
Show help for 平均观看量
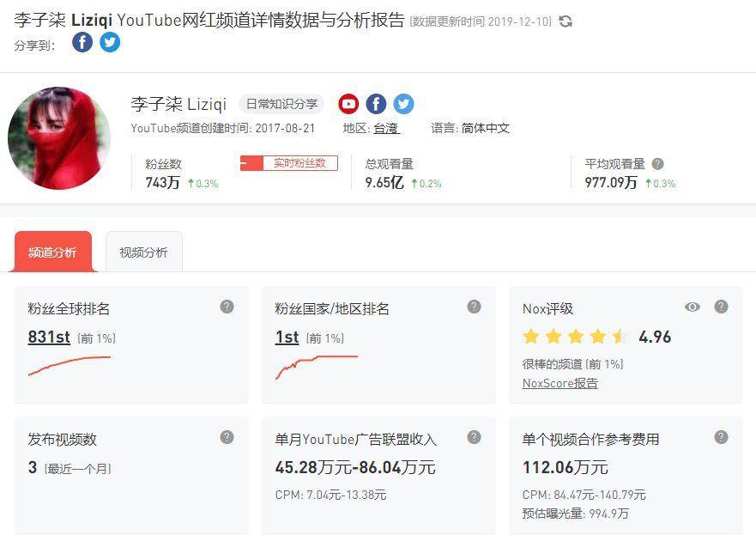click(657, 164)
